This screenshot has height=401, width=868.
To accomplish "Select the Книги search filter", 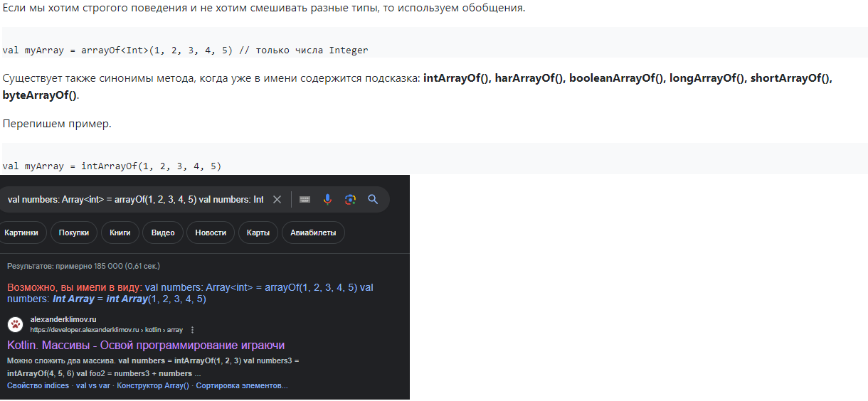I will [x=120, y=232].
